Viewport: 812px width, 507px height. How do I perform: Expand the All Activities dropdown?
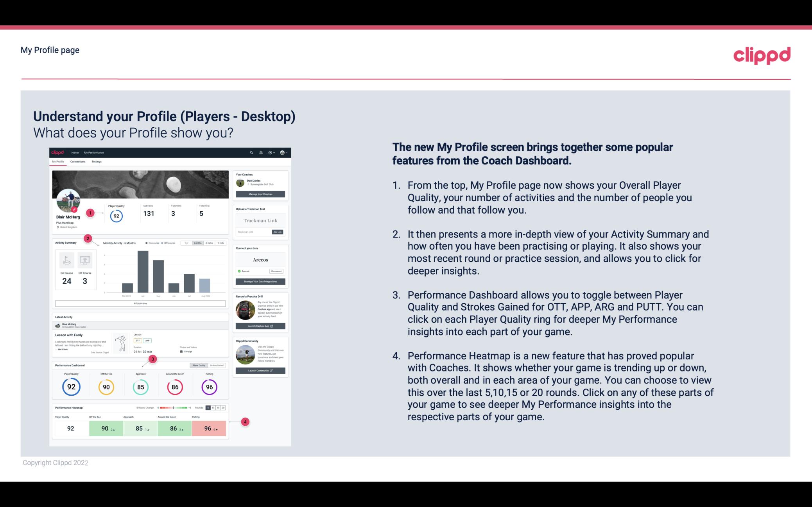(x=140, y=303)
